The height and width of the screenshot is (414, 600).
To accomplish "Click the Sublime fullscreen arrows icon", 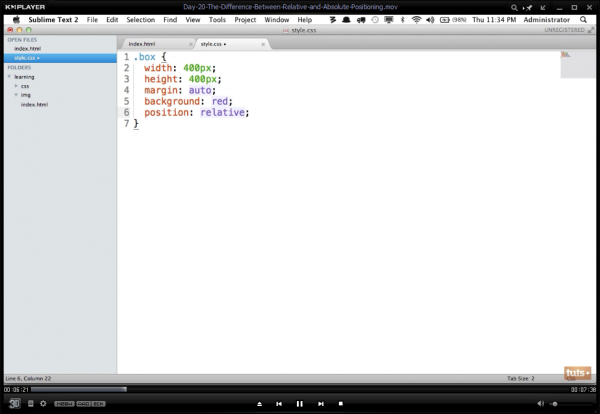I will pyautogui.click(x=591, y=30).
